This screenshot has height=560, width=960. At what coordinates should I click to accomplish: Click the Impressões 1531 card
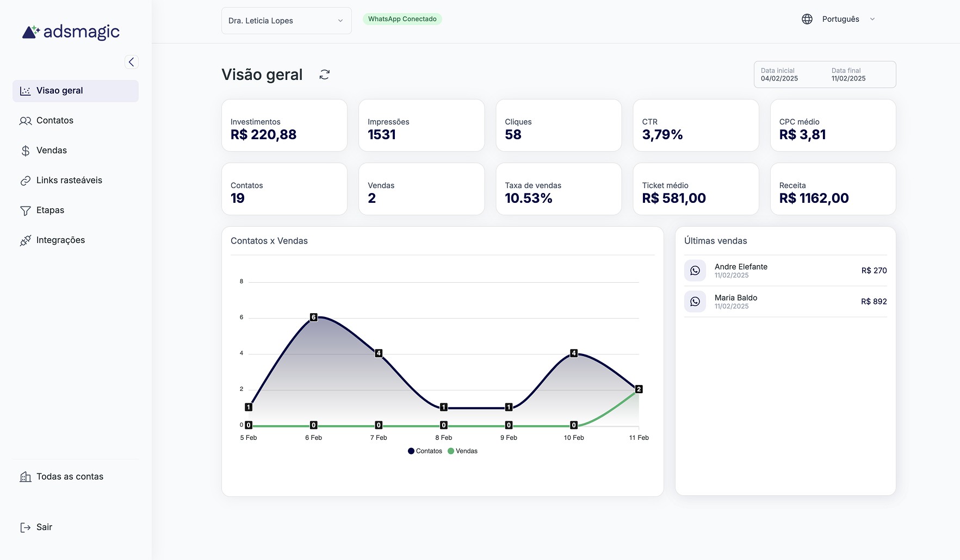422,125
